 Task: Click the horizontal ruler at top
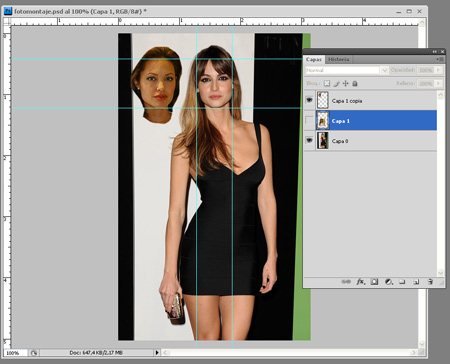[215, 22]
